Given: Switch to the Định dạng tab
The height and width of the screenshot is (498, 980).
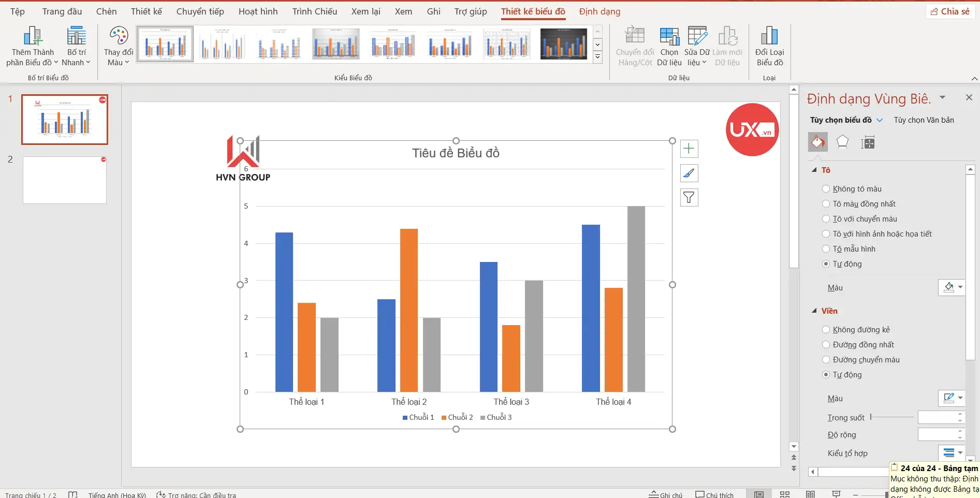Looking at the screenshot, I should point(599,11).
